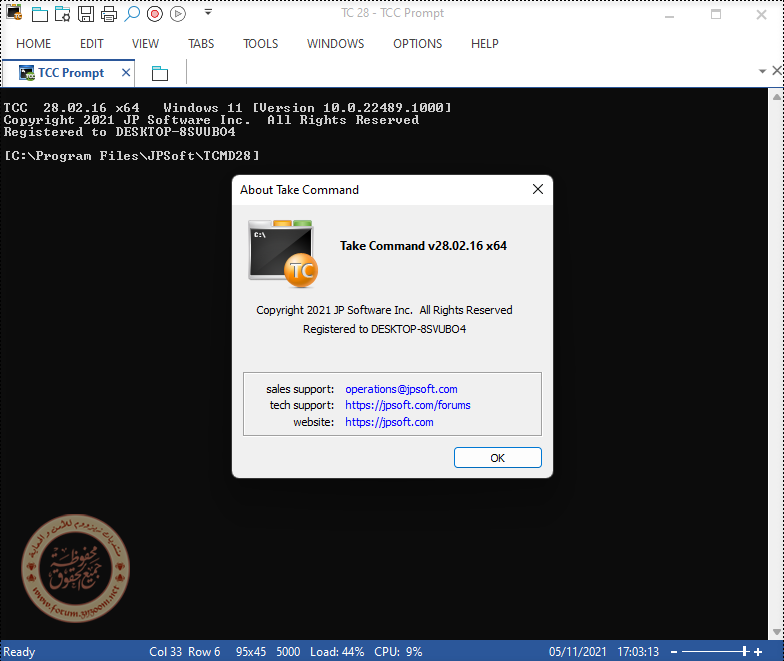The image size is (784, 661).
Task: Expand the quick access toolbar customize arrow
Action: [x=208, y=12]
